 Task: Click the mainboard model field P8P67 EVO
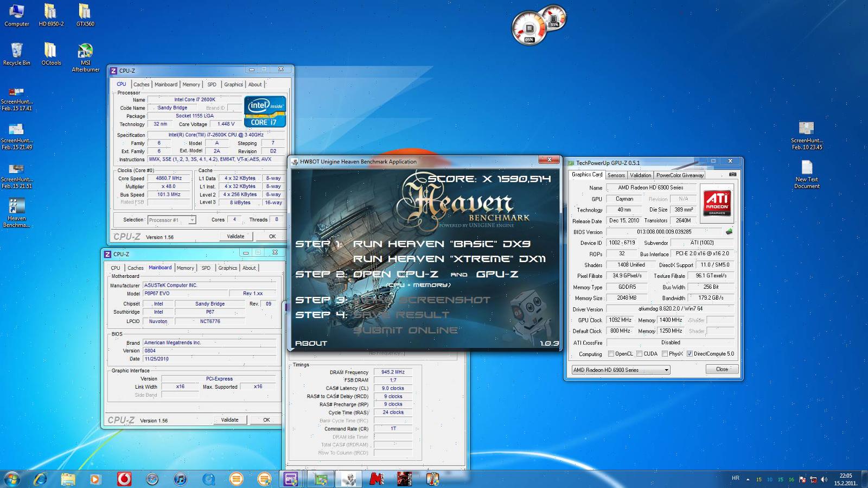coord(184,293)
